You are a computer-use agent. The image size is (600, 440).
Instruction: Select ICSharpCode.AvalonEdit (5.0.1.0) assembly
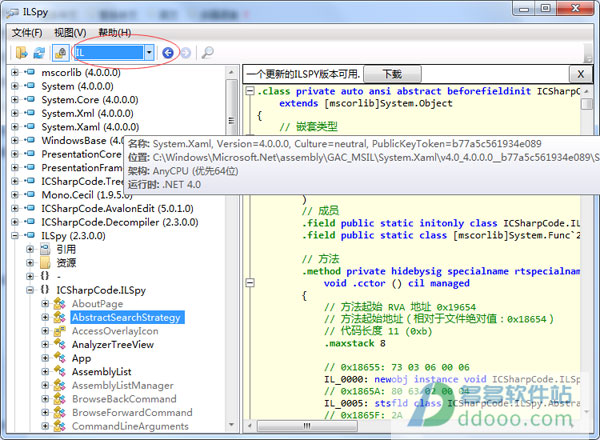[117, 209]
